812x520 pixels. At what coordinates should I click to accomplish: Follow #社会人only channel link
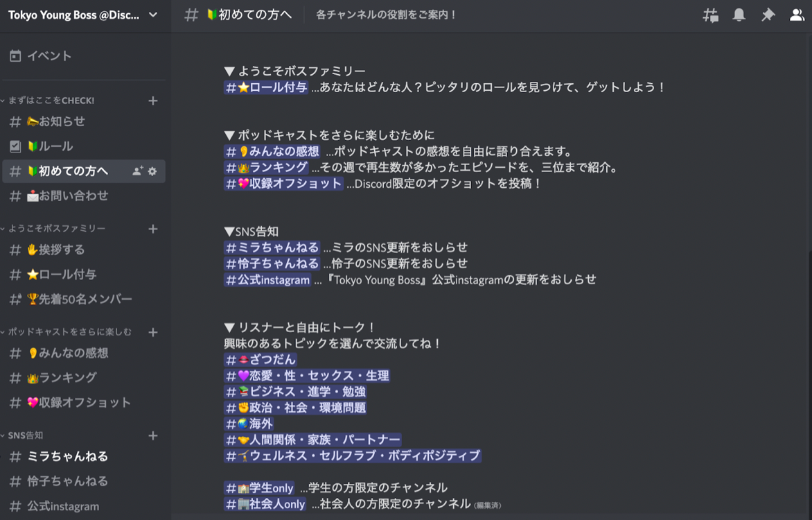pyautogui.click(x=265, y=505)
